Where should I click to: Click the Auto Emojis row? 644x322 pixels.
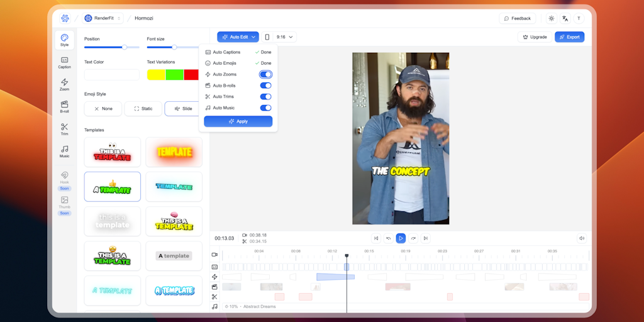[x=238, y=64]
